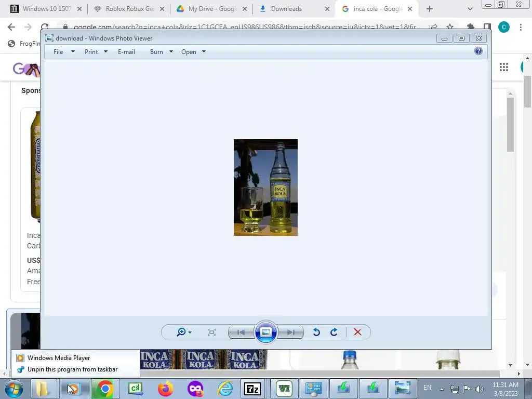Open the network tray icon

(x=454, y=389)
